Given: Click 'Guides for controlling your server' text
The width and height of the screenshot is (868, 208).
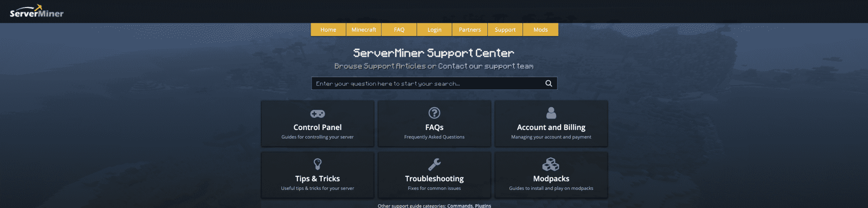Looking at the screenshot, I should tap(317, 137).
